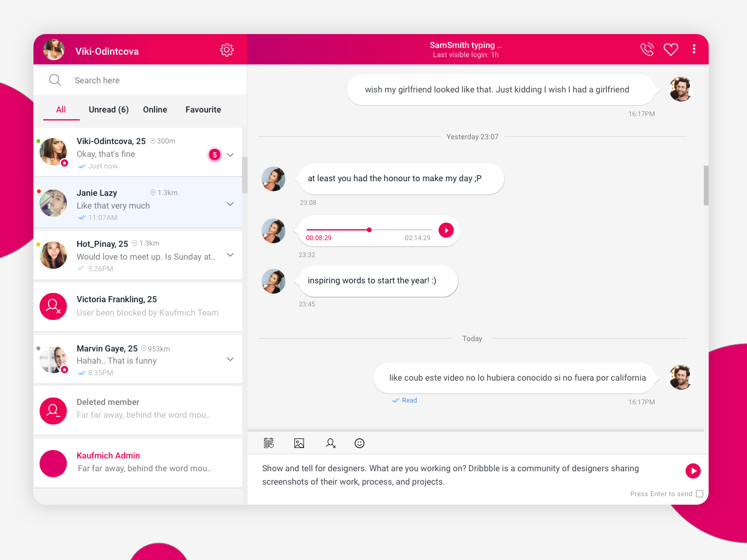Image resolution: width=747 pixels, height=560 pixels.
Task: Open conversation 'Like that very much'
Action: pyautogui.click(x=138, y=203)
